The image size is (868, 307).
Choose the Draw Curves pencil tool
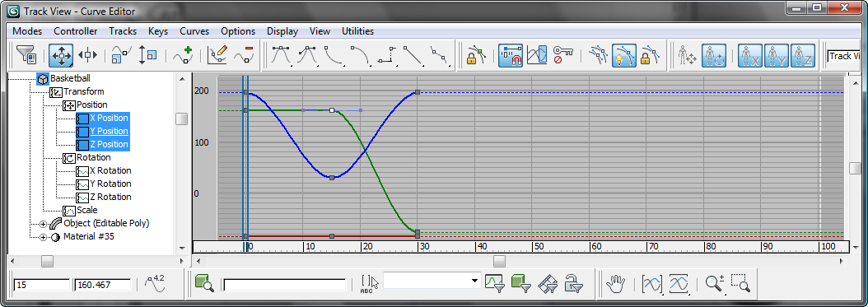click(217, 55)
